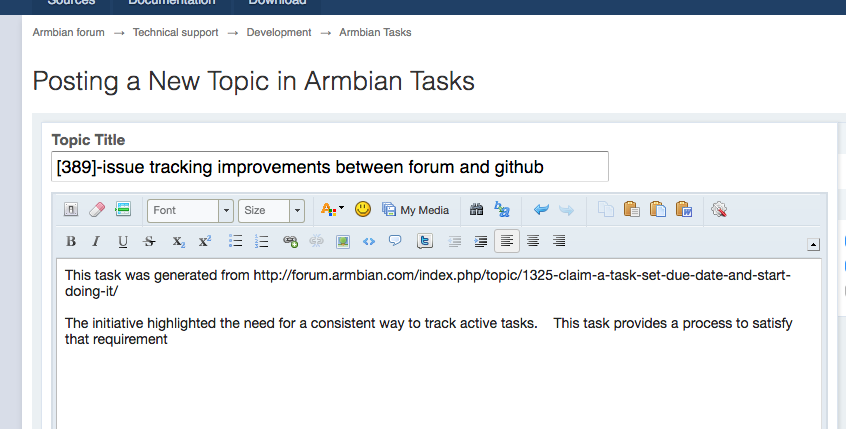This screenshot has height=429, width=846.
Task: Toggle underline formatting
Action: (x=123, y=241)
